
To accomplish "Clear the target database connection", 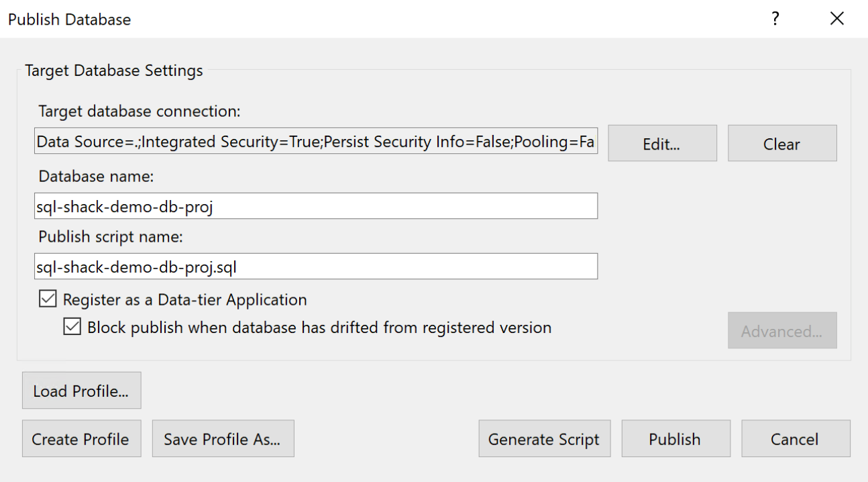I will 781,143.
